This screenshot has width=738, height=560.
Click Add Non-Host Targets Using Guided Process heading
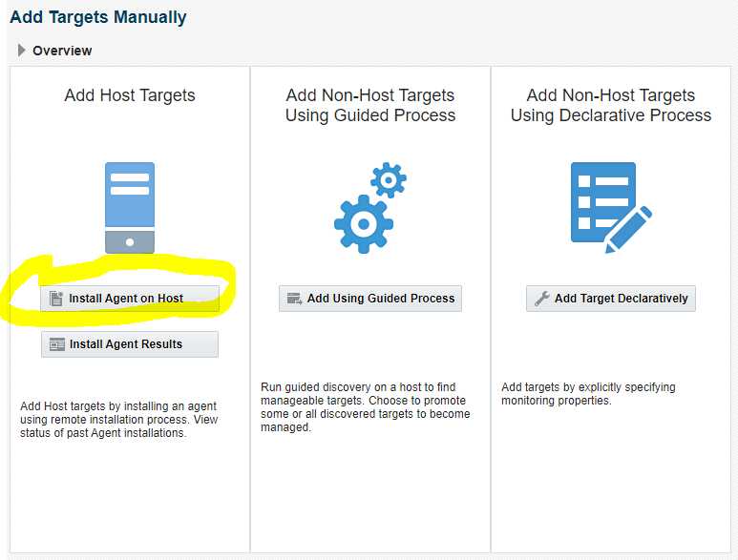(370, 105)
